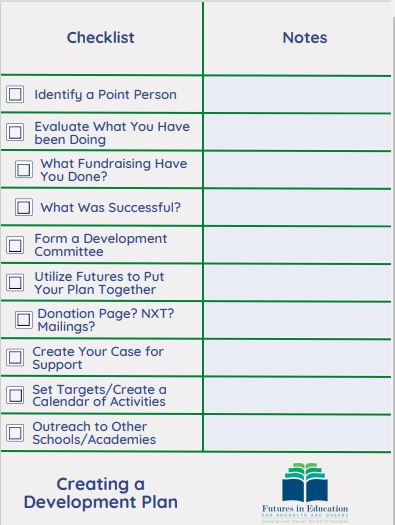
Task: Tick Create Your Case for Support checkbox
Action: tap(15, 358)
